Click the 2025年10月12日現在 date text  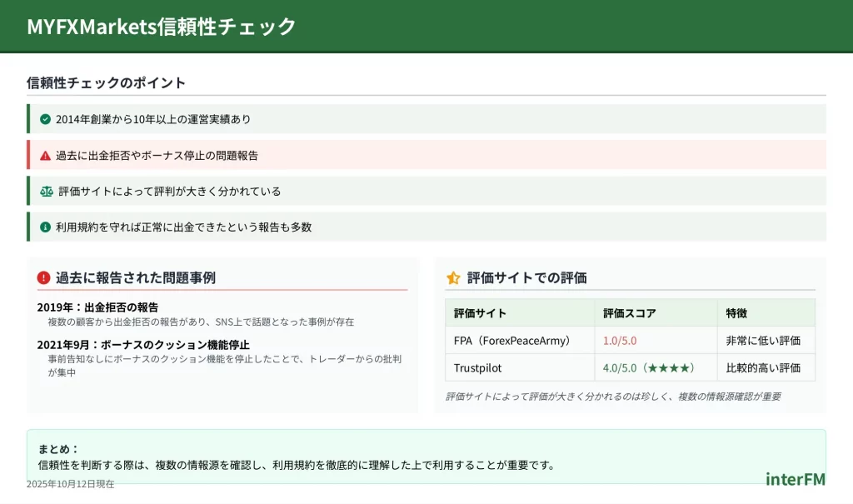point(70,484)
